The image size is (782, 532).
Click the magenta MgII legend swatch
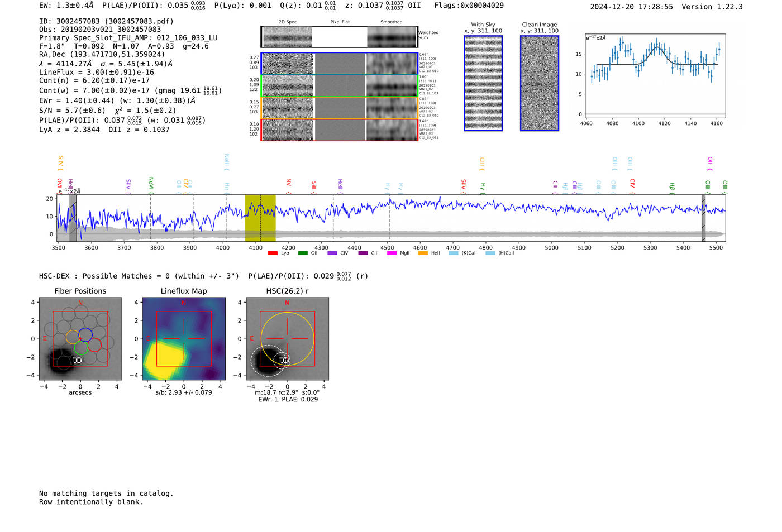point(392,253)
